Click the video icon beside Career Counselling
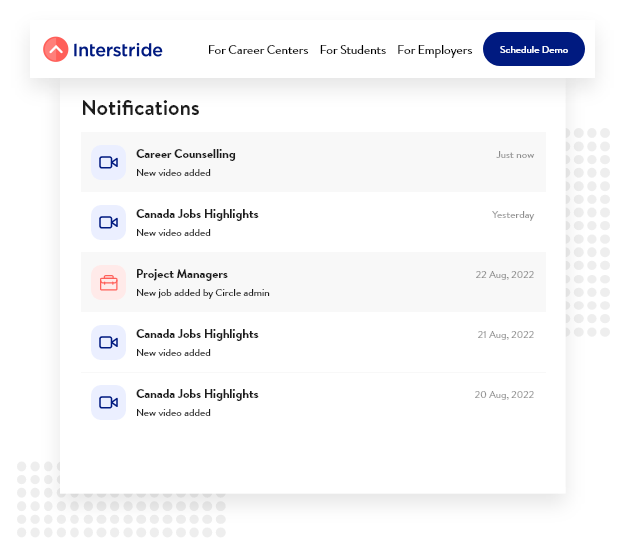 pos(108,163)
